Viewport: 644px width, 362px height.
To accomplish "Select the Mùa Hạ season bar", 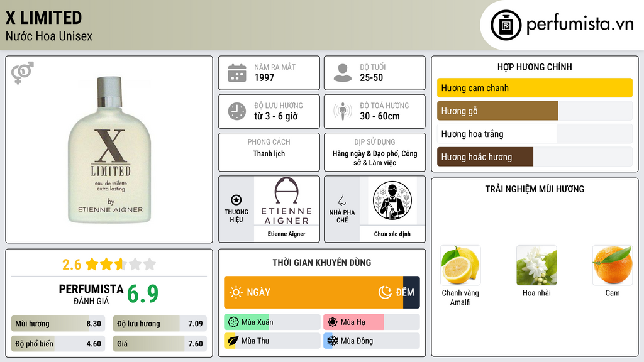I will coord(372,322).
